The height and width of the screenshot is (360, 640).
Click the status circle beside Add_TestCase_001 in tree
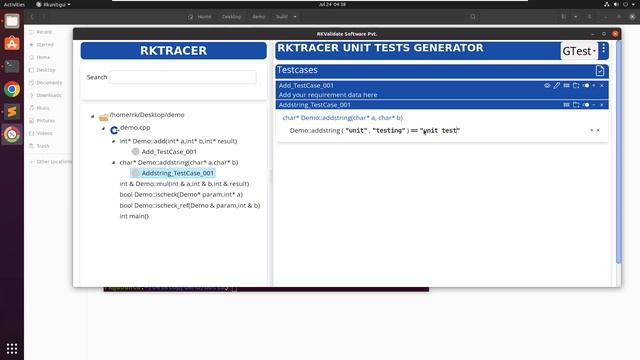coord(136,151)
